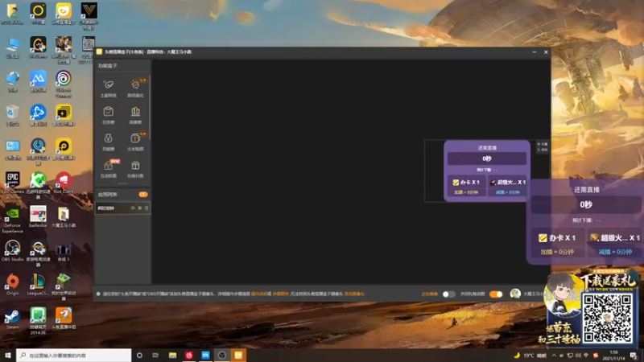Open Epic Games Launcher desktop shortcut
The width and height of the screenshot is (644, 362).
tap(12, 185)
